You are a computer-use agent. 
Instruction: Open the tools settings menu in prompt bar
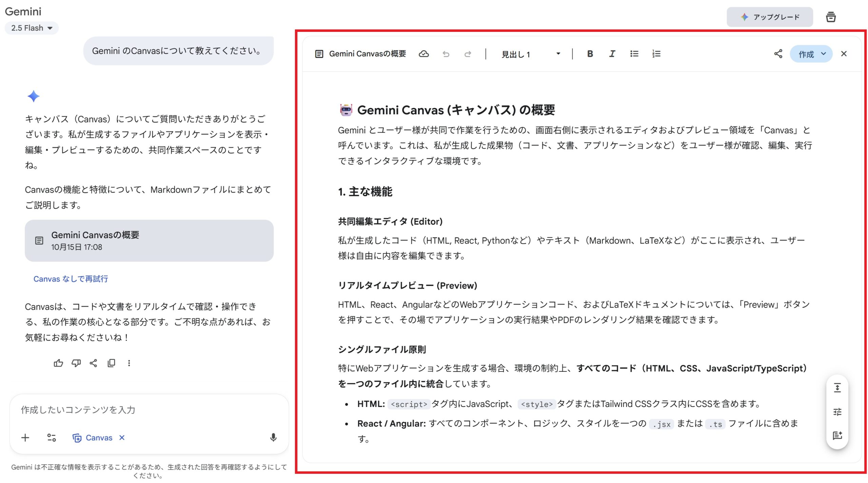click(52, 438)
